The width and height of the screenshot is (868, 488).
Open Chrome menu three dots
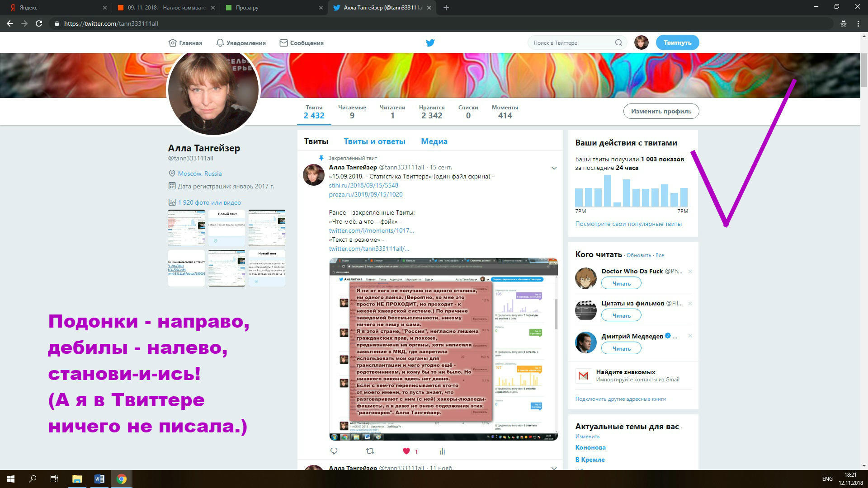858,23
